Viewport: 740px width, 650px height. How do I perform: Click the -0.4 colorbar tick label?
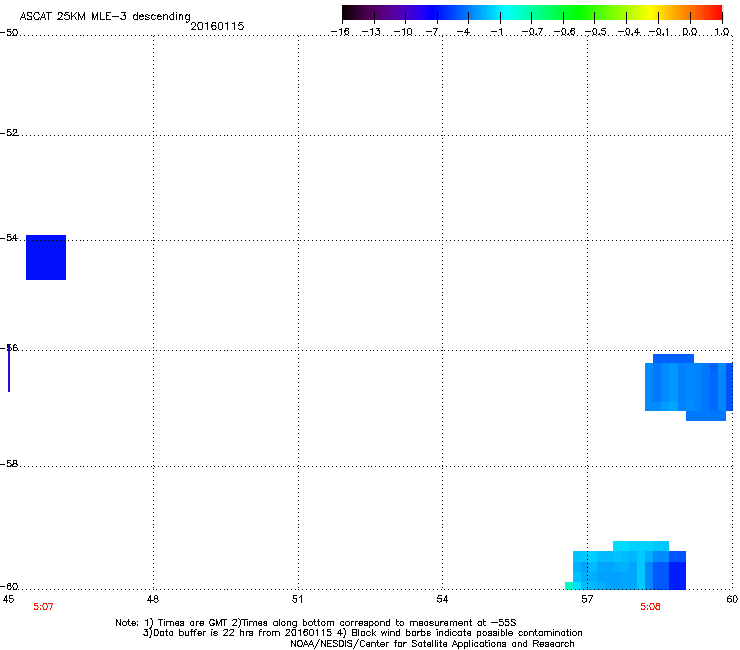[x=629, y=32]
